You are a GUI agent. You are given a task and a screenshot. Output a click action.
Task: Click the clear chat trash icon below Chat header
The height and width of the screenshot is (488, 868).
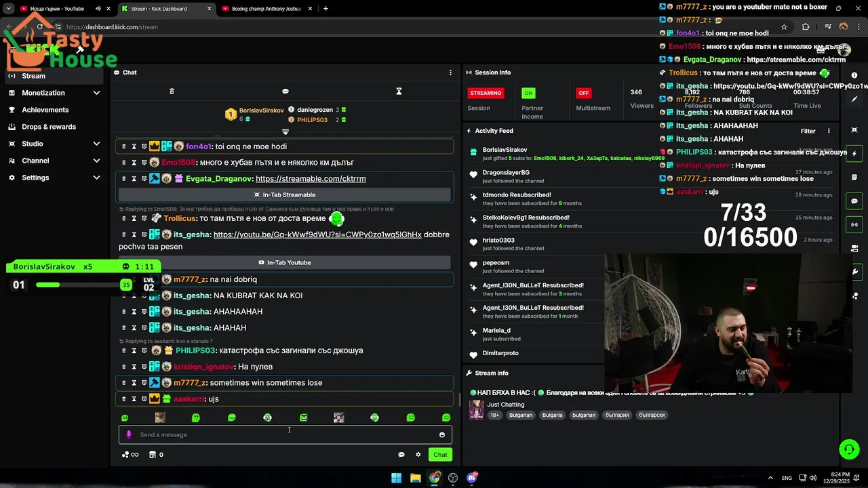point(172,91)
